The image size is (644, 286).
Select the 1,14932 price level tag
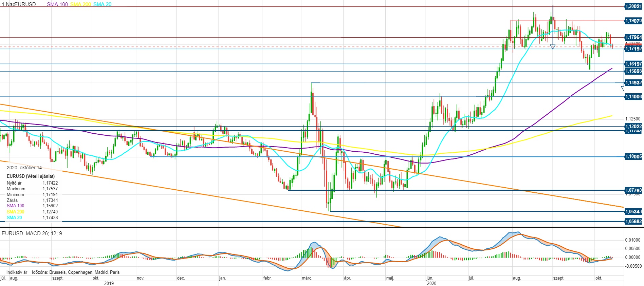633,83
